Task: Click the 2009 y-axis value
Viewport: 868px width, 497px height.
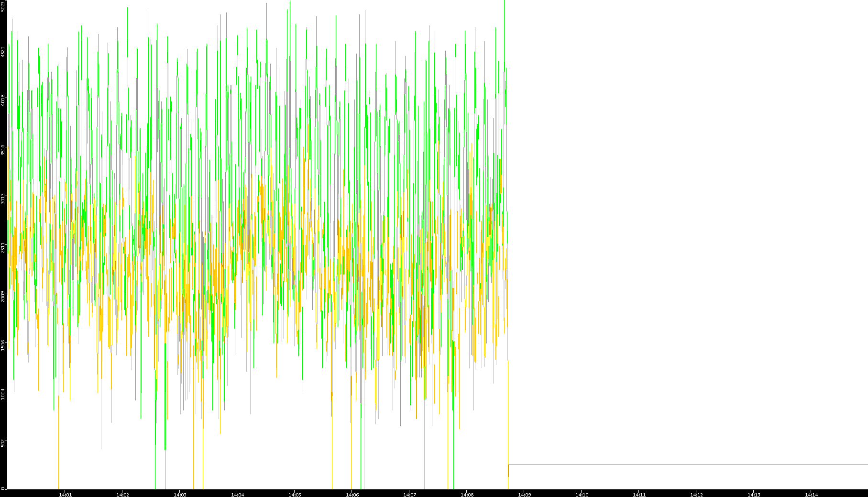Action: tap(3, 297)
